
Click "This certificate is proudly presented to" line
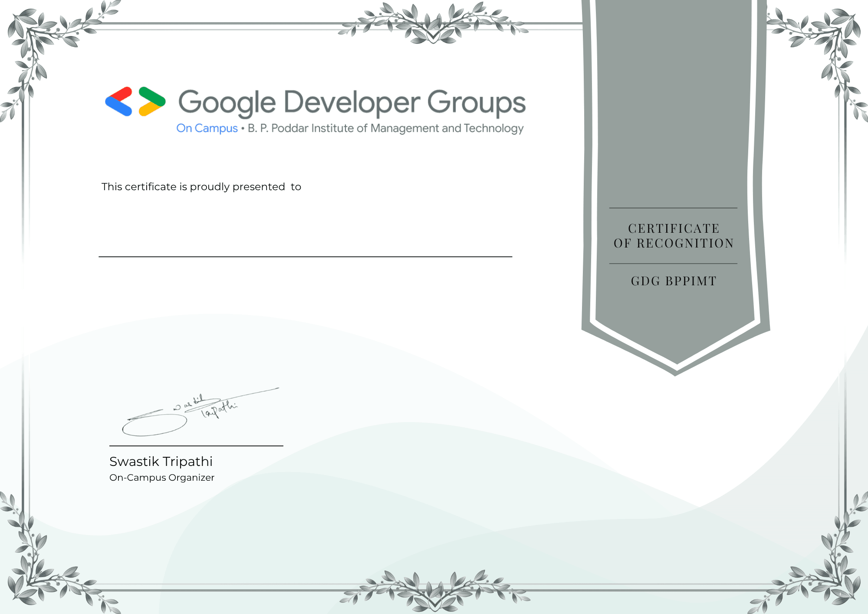[x=201, y=187]
